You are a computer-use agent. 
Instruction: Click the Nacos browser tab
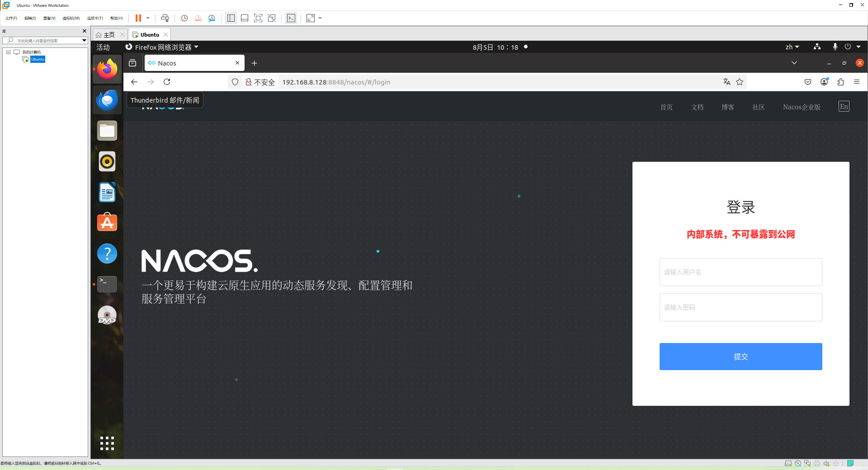[194, 63]
